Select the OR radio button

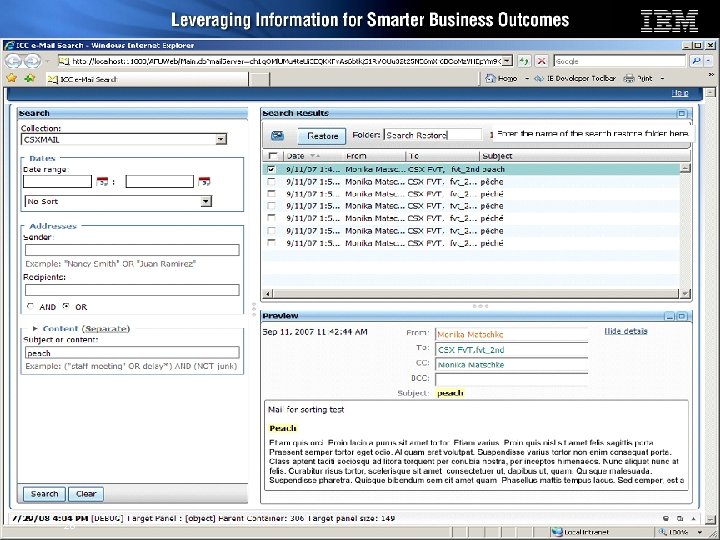[67, 306]
